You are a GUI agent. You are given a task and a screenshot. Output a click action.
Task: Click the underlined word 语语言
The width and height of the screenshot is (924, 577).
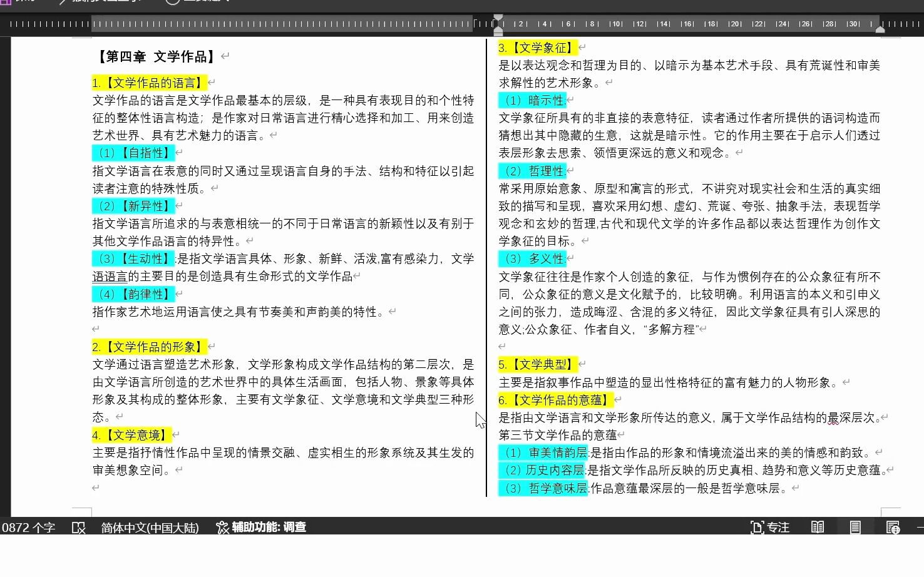110,276
